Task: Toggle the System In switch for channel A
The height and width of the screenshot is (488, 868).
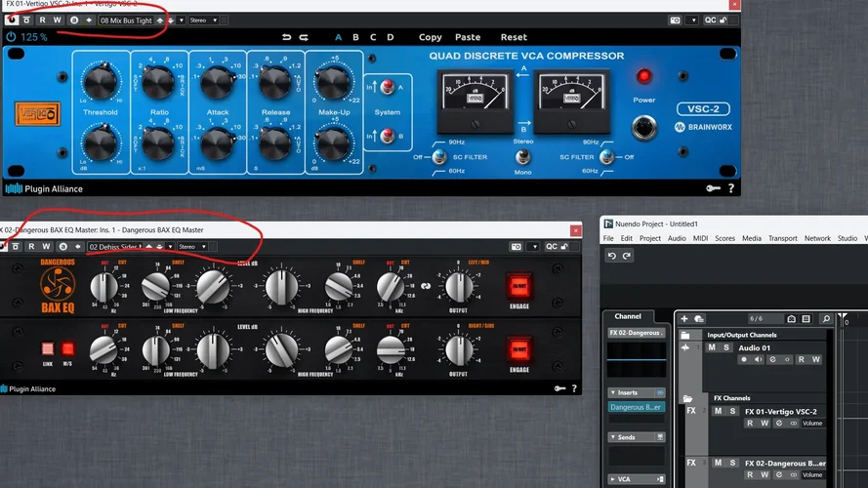Action: point(388,86)
